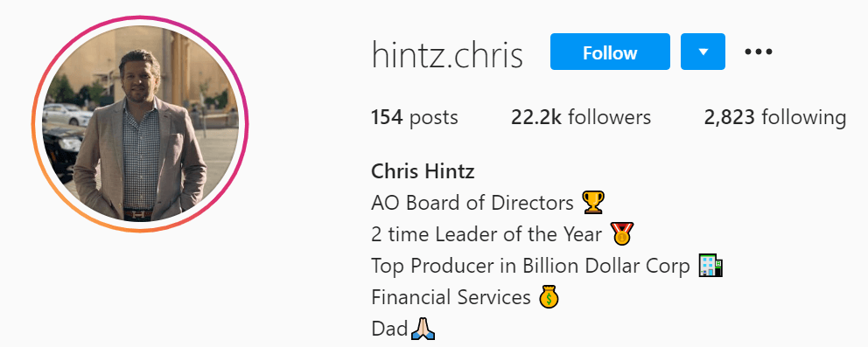Click the office building emoji
868x347 pixels.
710,266
